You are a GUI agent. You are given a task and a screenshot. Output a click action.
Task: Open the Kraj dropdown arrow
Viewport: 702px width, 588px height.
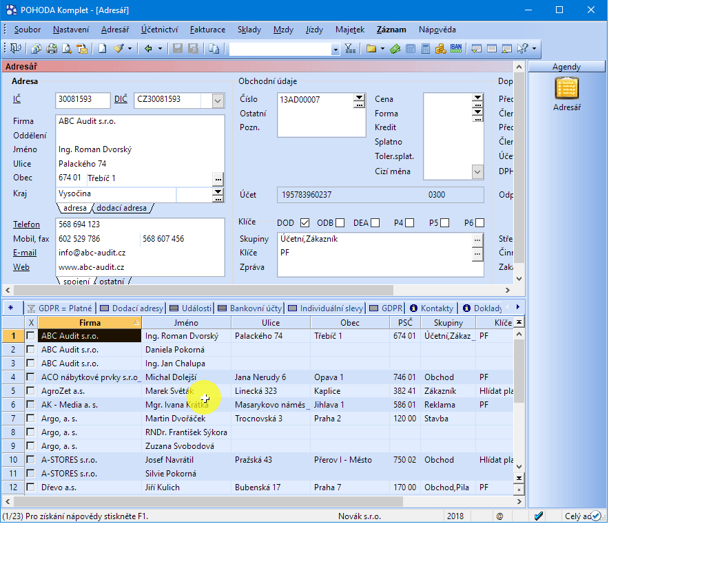218,191
